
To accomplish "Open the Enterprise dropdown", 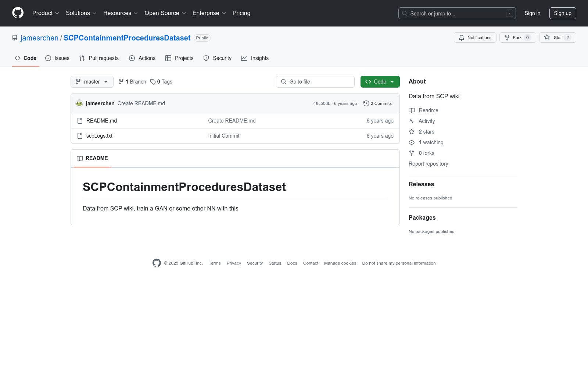I will (209, 13).
